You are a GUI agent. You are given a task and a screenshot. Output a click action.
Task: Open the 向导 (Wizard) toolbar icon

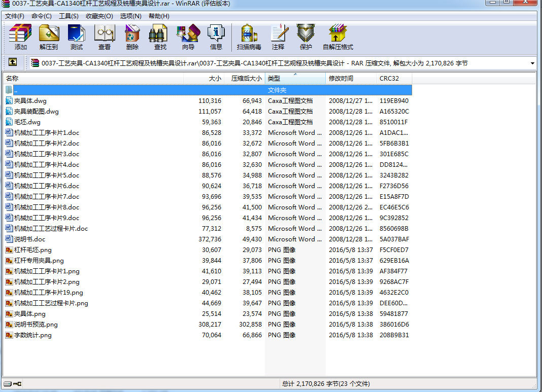click(188, 33)
